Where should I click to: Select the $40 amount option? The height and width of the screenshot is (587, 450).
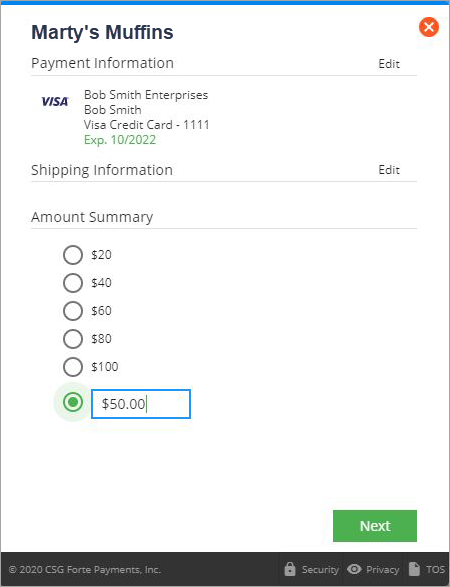tap(73, 283)
